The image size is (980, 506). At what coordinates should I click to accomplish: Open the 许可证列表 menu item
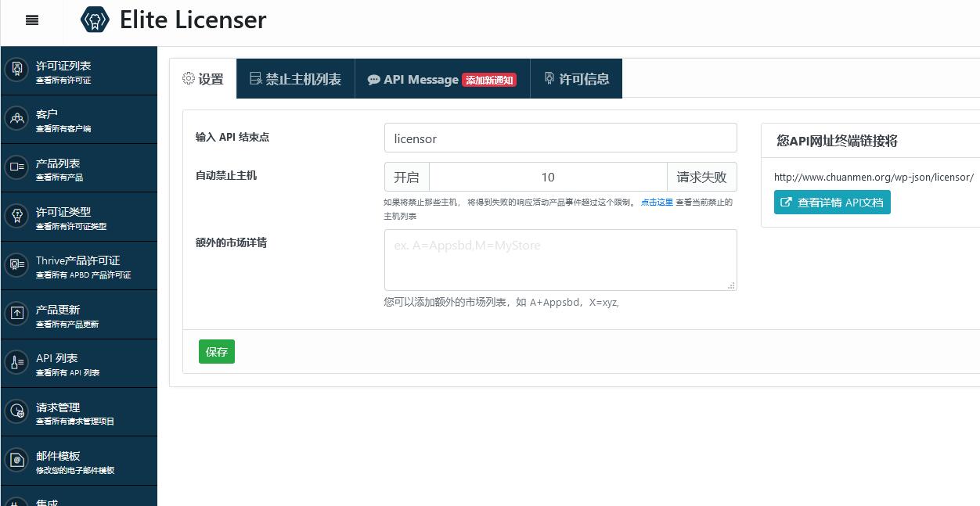click(79, 71)
